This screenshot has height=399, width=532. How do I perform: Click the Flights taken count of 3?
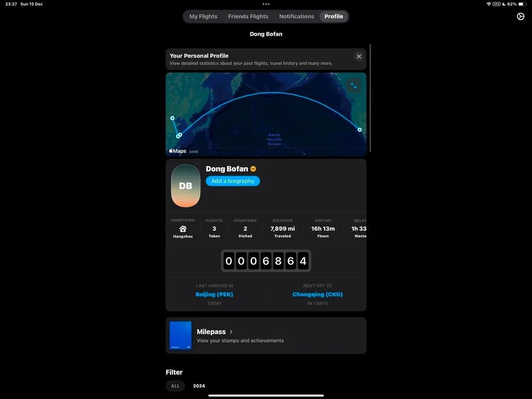[x=214, y=229]
